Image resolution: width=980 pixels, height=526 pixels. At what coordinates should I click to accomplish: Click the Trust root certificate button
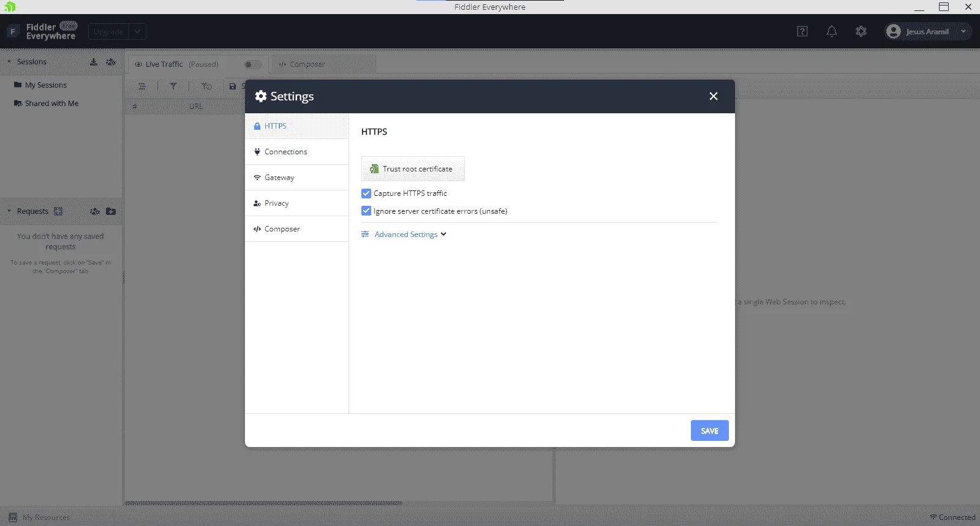point(413,169)
